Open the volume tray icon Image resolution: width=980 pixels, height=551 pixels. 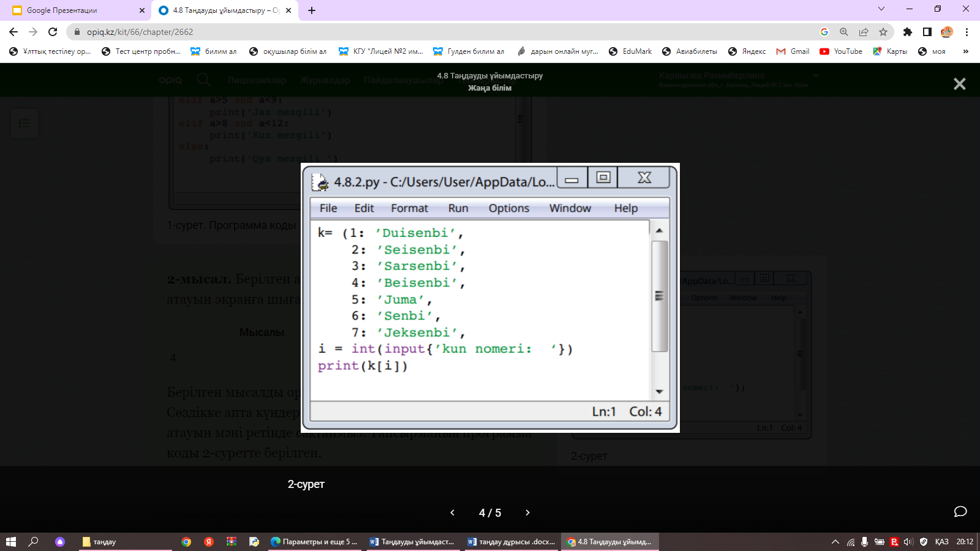pyautogui.click(x=908, y=542)
